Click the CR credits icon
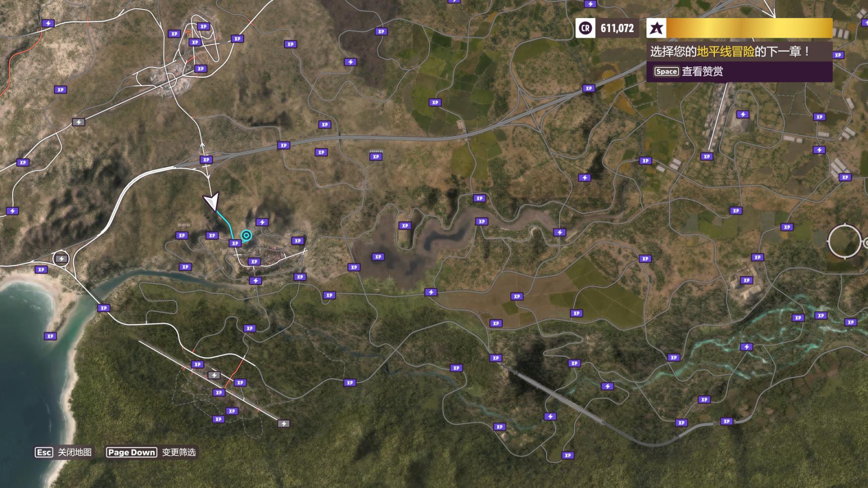The image size is (868, 488). (585, 28)
